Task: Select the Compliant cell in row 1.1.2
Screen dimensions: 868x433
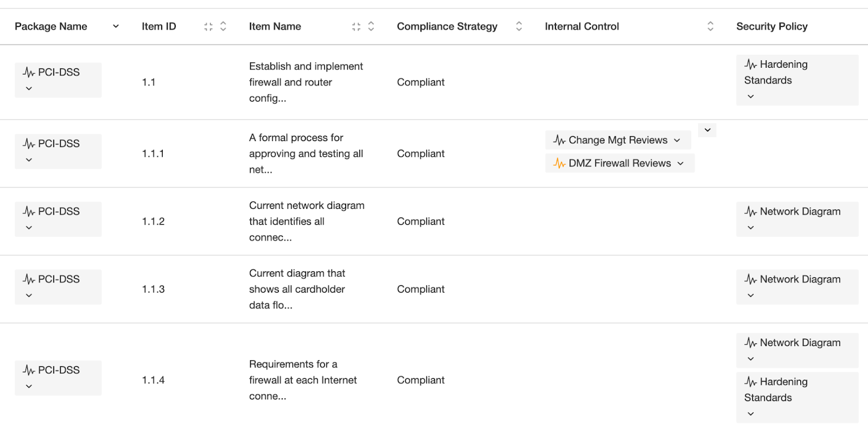Action: point(420,221)
